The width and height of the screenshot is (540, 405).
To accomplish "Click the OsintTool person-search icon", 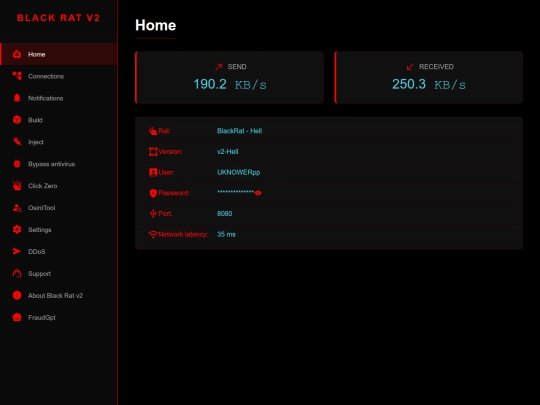I will point(17,208).
